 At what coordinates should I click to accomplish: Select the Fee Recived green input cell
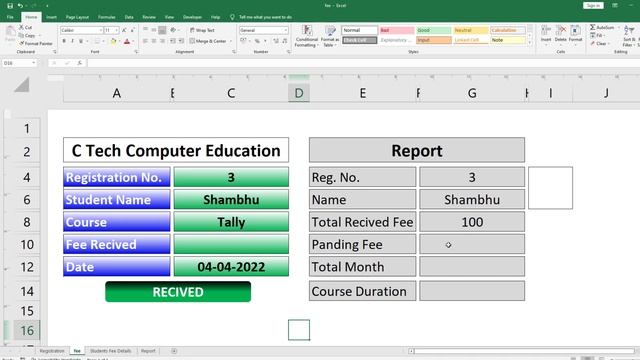(231, 244)
